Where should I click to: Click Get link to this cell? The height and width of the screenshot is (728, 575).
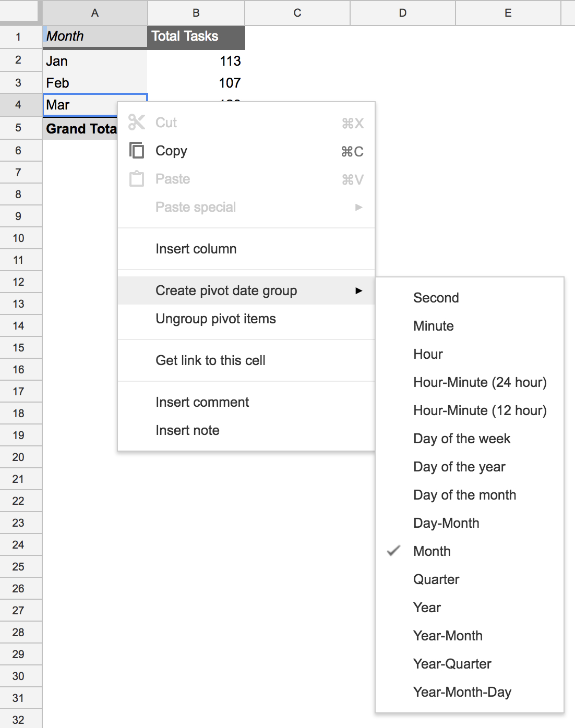point(210,360)
